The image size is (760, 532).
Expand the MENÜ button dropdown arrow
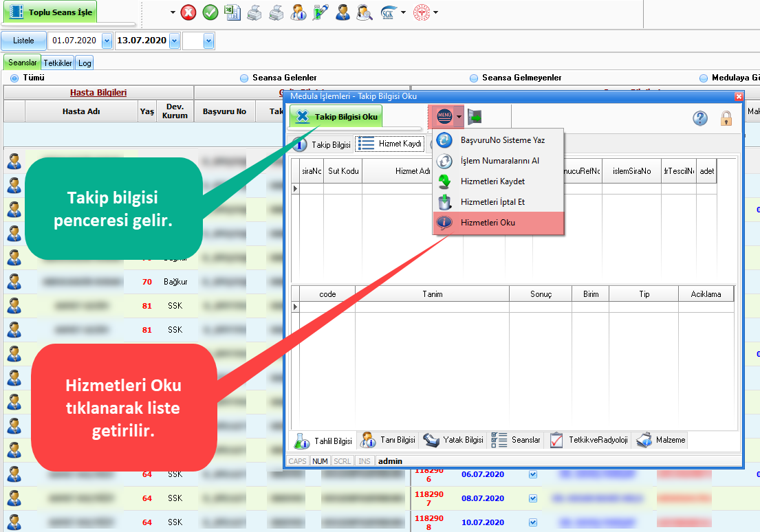pyautogui.click(x=459, y=117)
